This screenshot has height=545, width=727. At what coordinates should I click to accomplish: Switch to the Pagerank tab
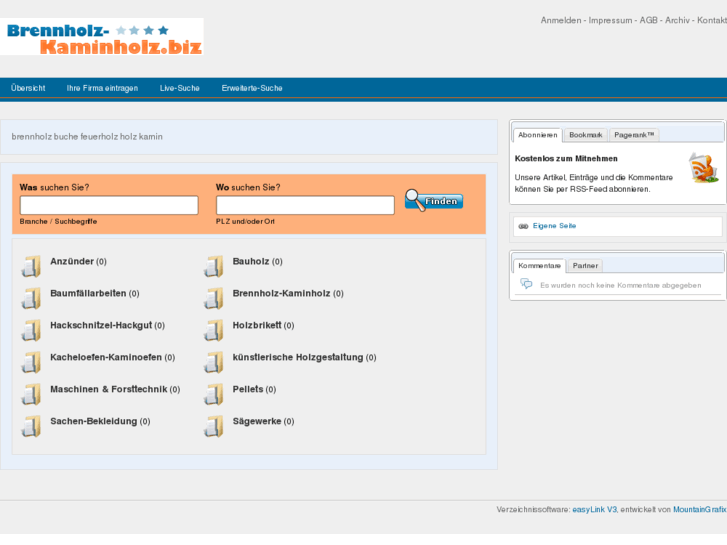[x=634, y=135]
